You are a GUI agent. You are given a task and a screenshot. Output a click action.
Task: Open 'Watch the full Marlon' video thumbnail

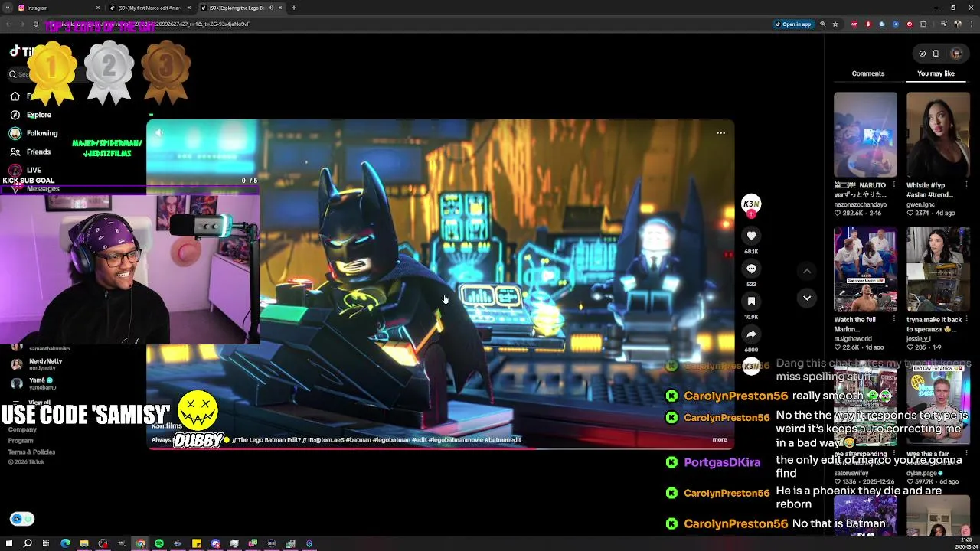pyautogui.click(x=865, y=269)
